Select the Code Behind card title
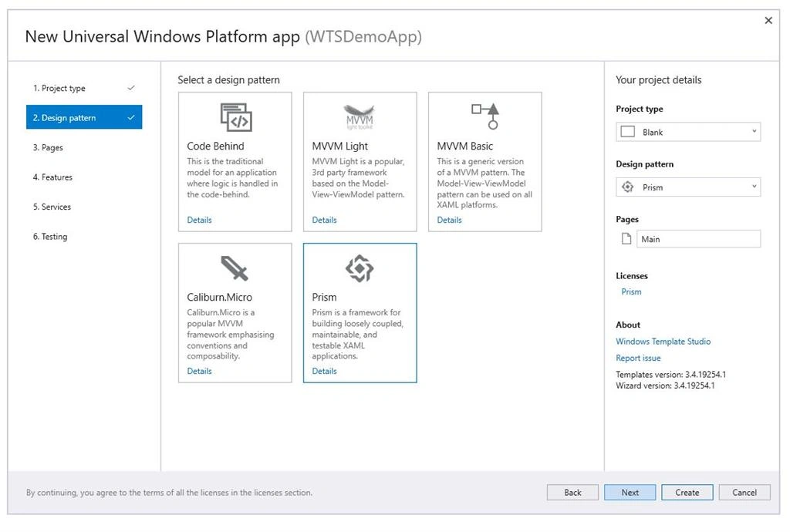 (x=216, y=146)
